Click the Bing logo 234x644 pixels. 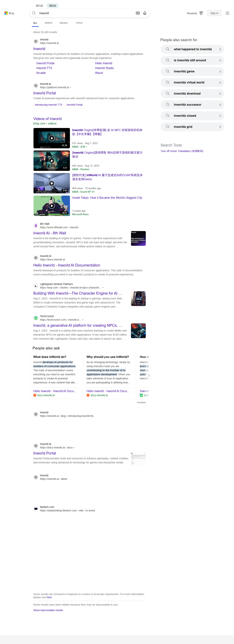(x=9, y=13)
